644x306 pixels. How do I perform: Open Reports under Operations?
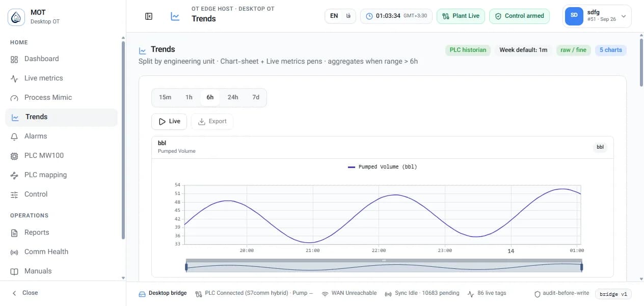(61, 232)
